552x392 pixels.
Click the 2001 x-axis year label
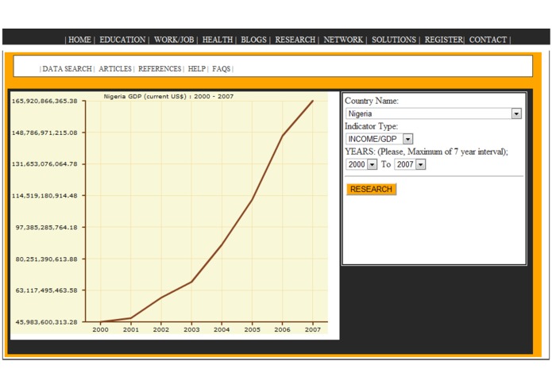[130, 330]
